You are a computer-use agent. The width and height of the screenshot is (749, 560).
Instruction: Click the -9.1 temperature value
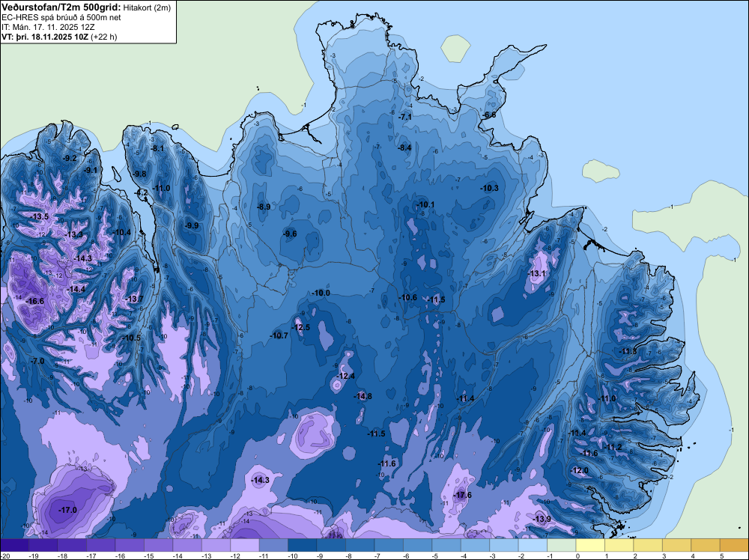[x=91, y=170]
